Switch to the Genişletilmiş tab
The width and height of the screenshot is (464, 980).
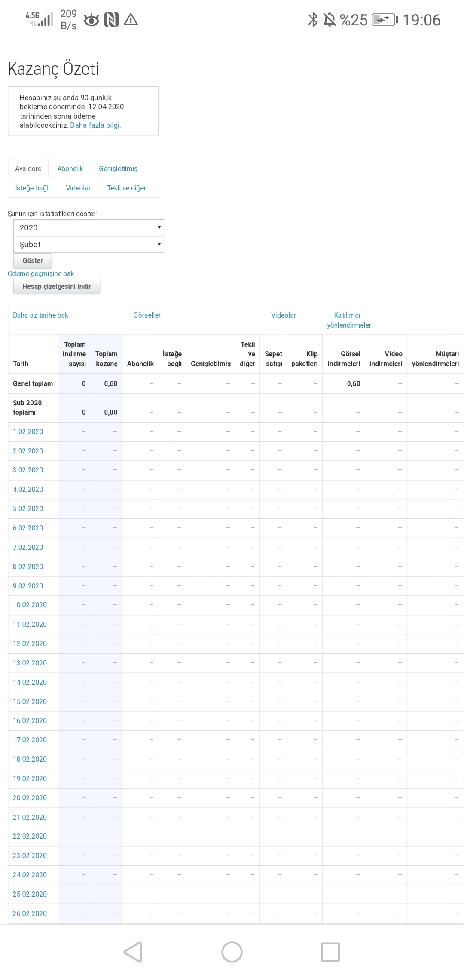(x=118, y=168)
